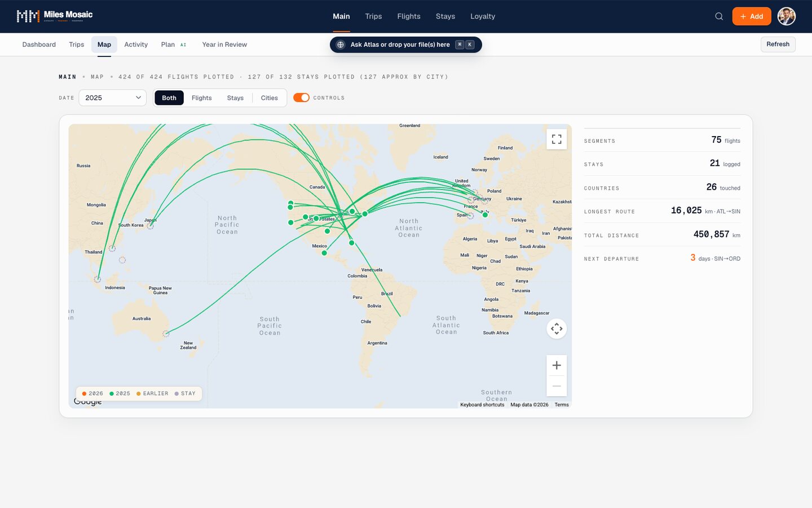Open the Year in Review tab

[x=224, y=45]
